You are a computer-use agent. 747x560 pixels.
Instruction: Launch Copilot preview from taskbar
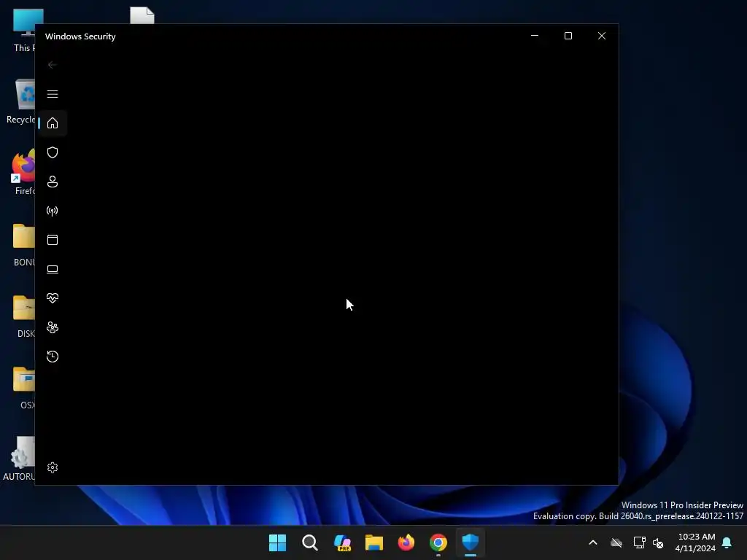(342, 542)
